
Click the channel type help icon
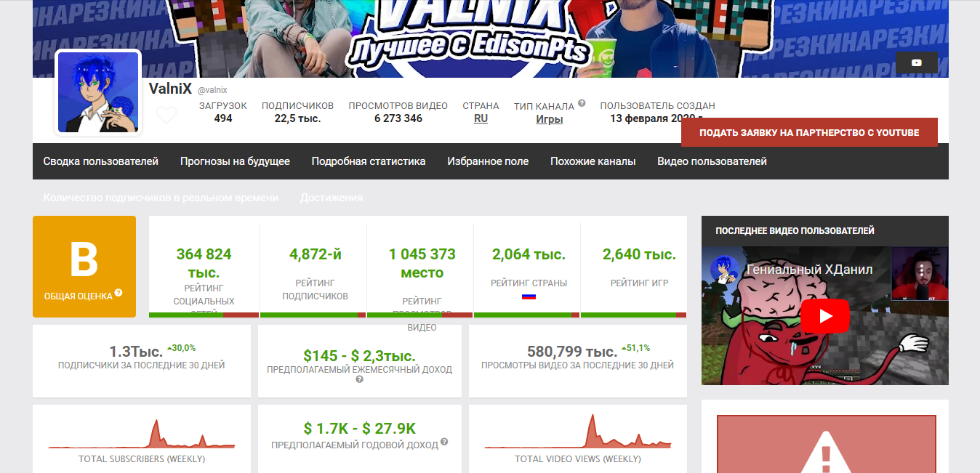coord(582,103)
